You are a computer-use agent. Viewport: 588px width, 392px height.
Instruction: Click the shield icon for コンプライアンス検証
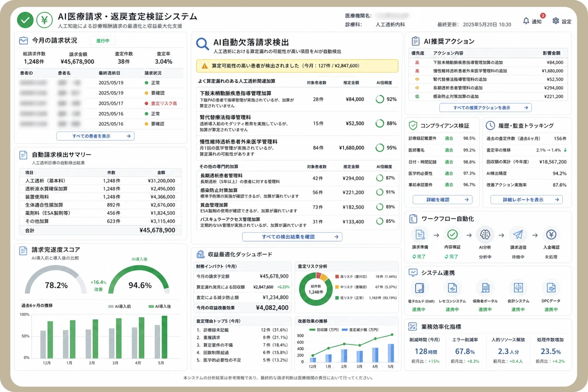[x=413, y=126]
